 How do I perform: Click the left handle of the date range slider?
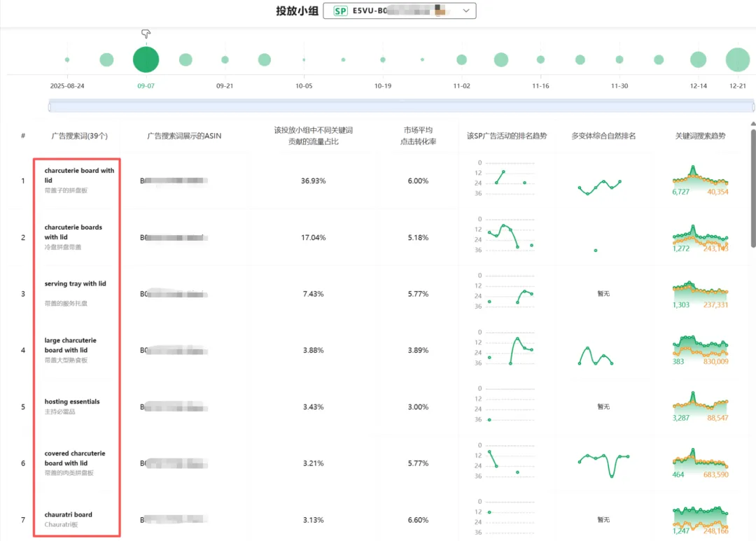[50, 106]
